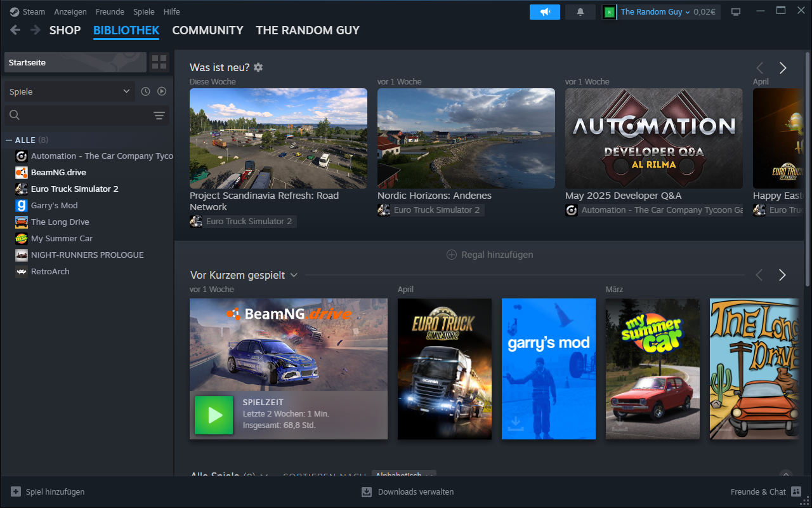The image size is (812, 508).
Task: Open the Freunde menu
Action: tap(110, 12)
